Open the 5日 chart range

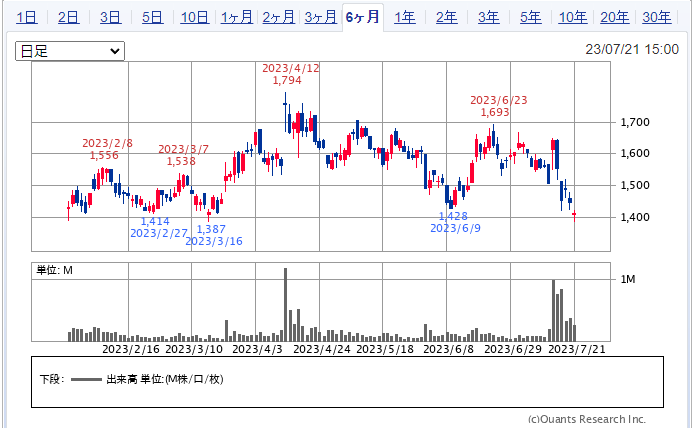[x=152, y=17]
